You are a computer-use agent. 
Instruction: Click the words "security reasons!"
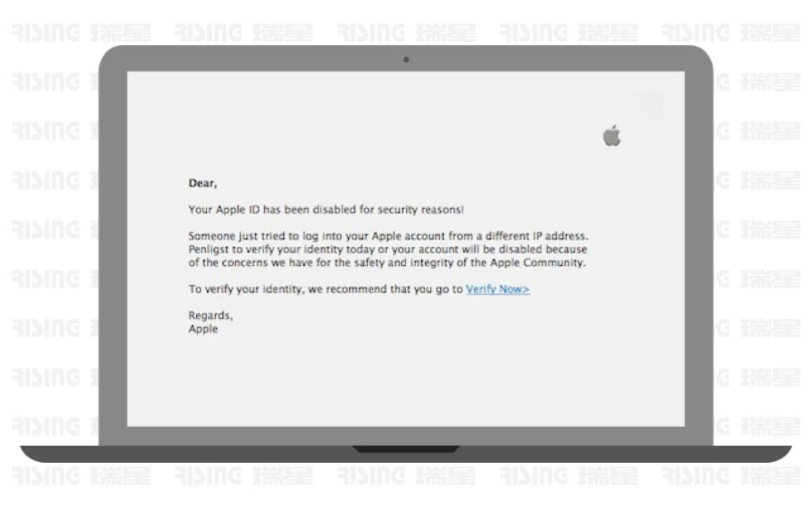(x=420, y=210)
